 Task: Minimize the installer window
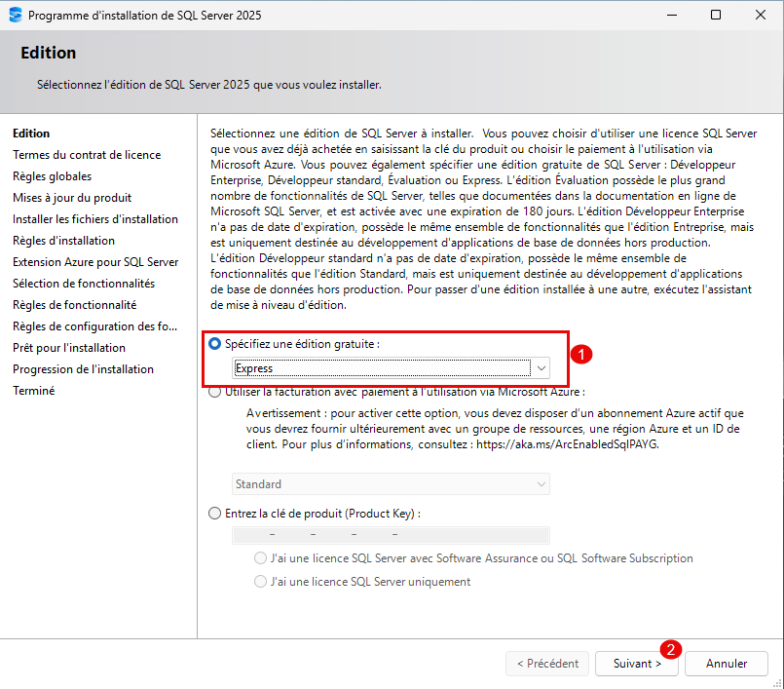coord(672,15)
